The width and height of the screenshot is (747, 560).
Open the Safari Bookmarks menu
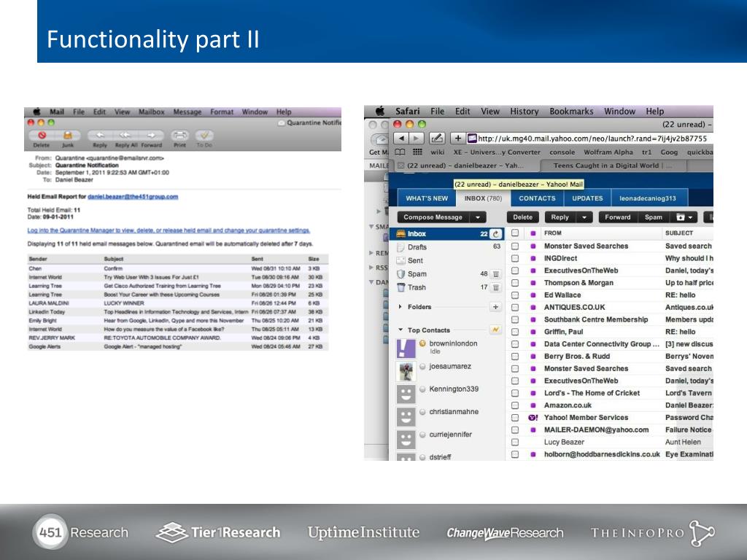pyautogui.click(x=571, y=112)
